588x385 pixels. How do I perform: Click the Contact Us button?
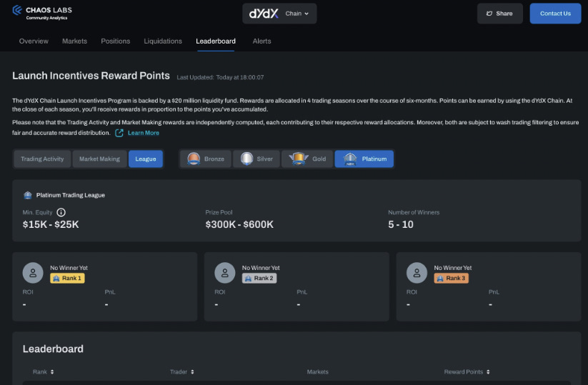point(555,14)
